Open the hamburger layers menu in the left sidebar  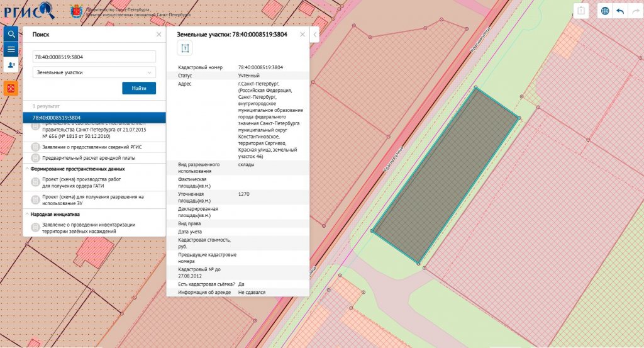(x=11, y=49)
